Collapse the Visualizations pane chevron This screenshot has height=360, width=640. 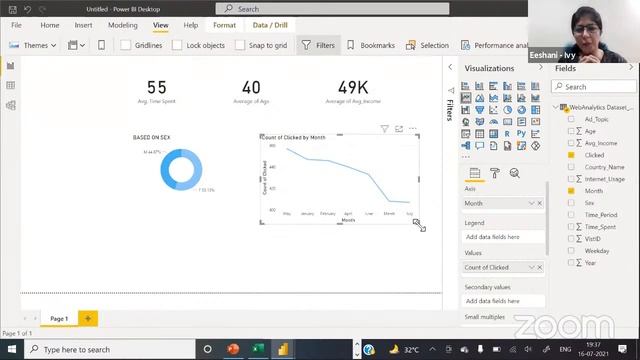click(541, 68)
